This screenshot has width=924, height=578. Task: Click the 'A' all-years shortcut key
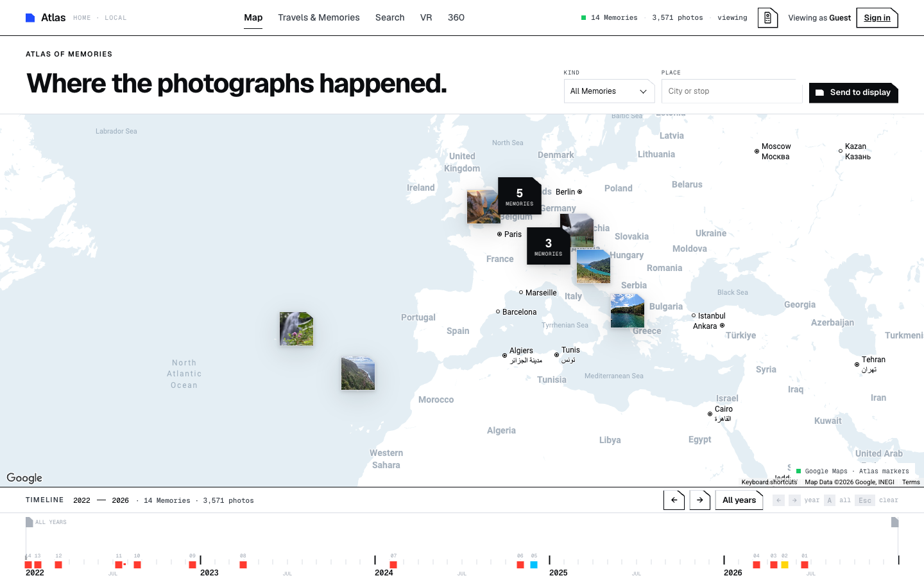830,500
